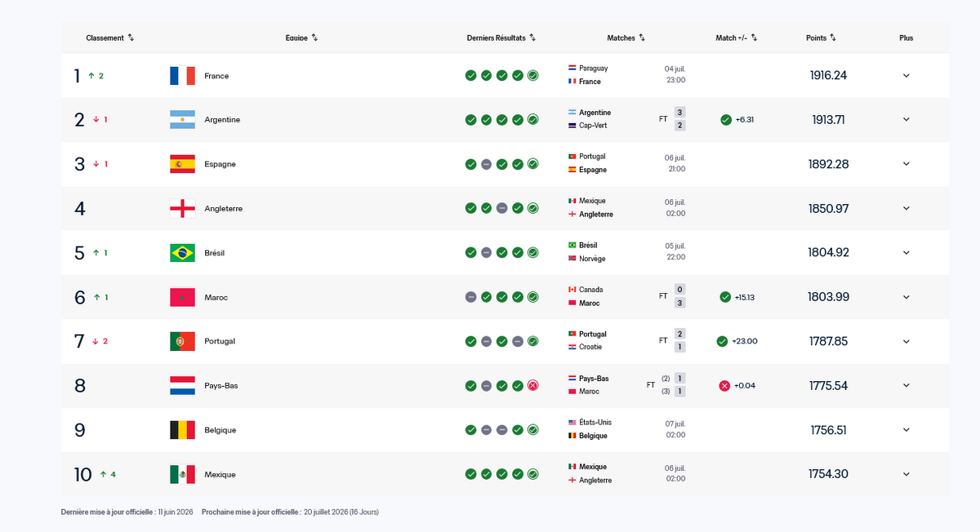Viewport: 980px width, 532px height.
Task: Open Paraguay vs France match
Action: pyautogui.click(x=627, y=75)
